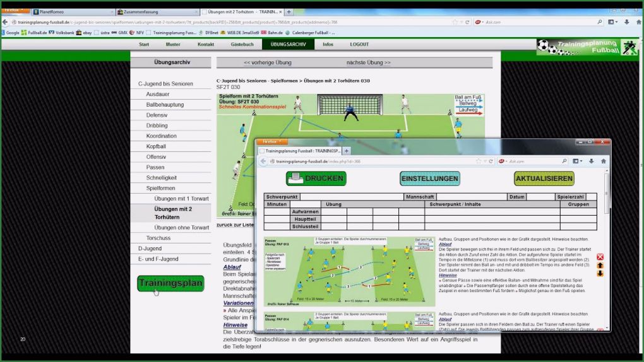Move exercise PAF 013 up with the arrow icon

tap(600, 266)
